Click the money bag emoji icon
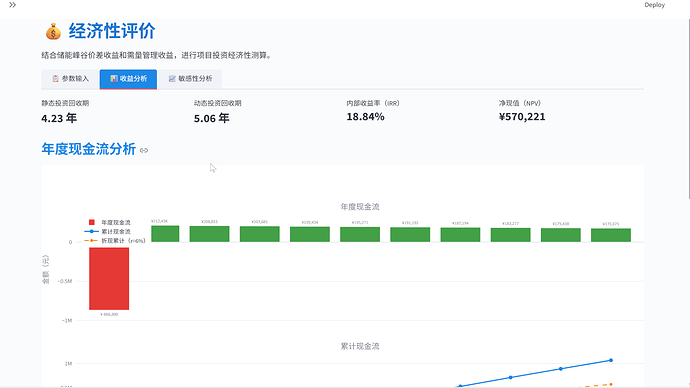The image size is (690, 388). (53, 32)
